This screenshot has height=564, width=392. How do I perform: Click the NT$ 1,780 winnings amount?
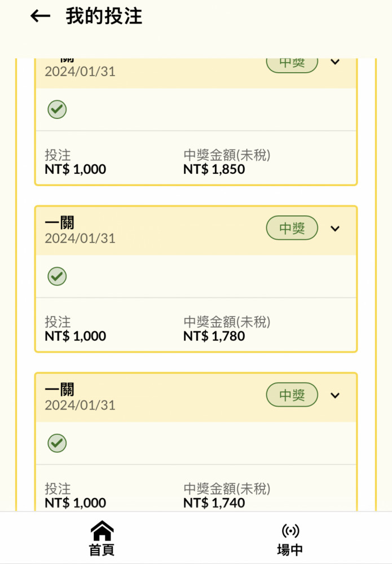[214, 336]
